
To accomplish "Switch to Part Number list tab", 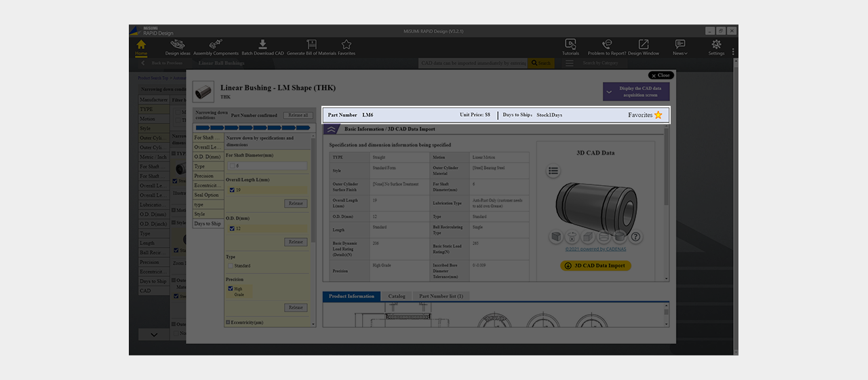I will (441, 297).
